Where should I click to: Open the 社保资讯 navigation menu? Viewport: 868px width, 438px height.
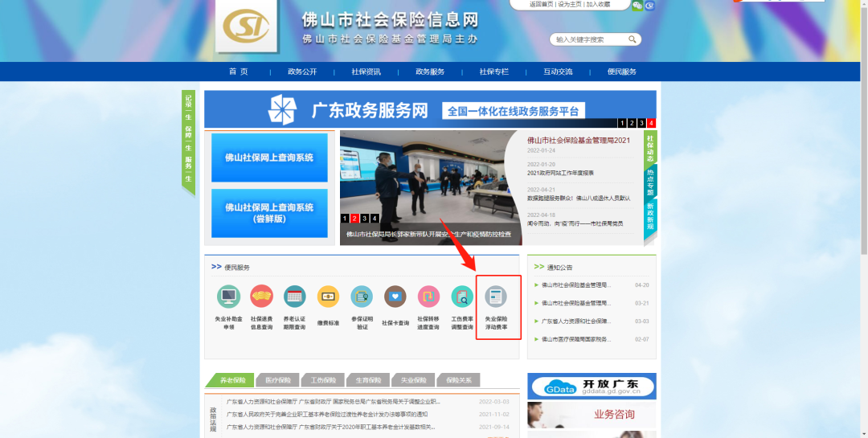click(366, 72)
